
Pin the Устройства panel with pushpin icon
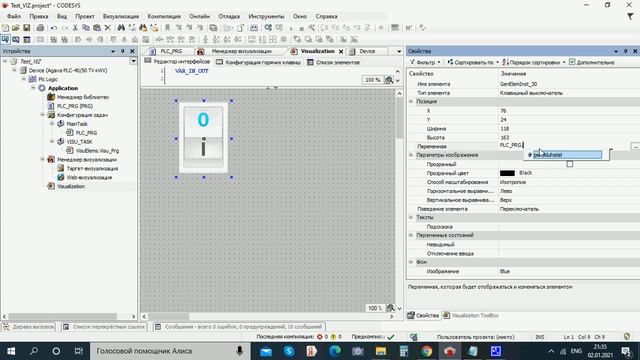pyautogui.click(x=122, y=51)
